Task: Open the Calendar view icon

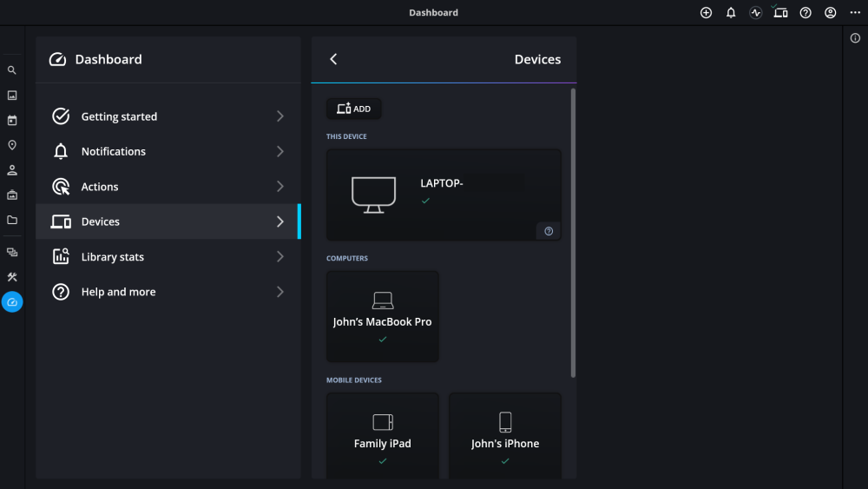Action: [x=11, y=120]
